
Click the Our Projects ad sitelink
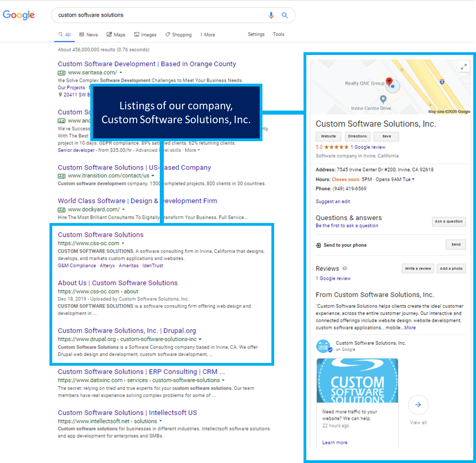click(x=71, y=88)
